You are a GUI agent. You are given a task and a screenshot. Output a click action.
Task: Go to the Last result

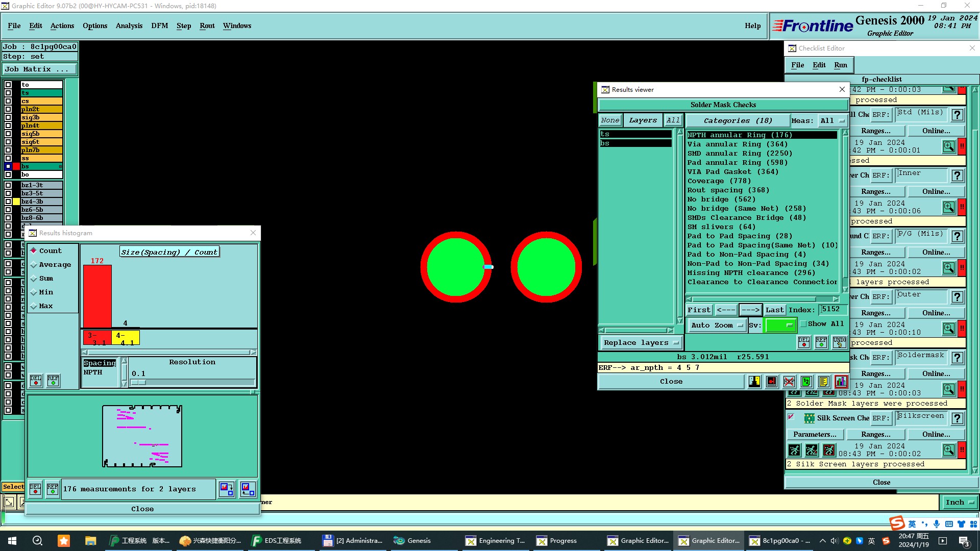[x=774, y=310]
